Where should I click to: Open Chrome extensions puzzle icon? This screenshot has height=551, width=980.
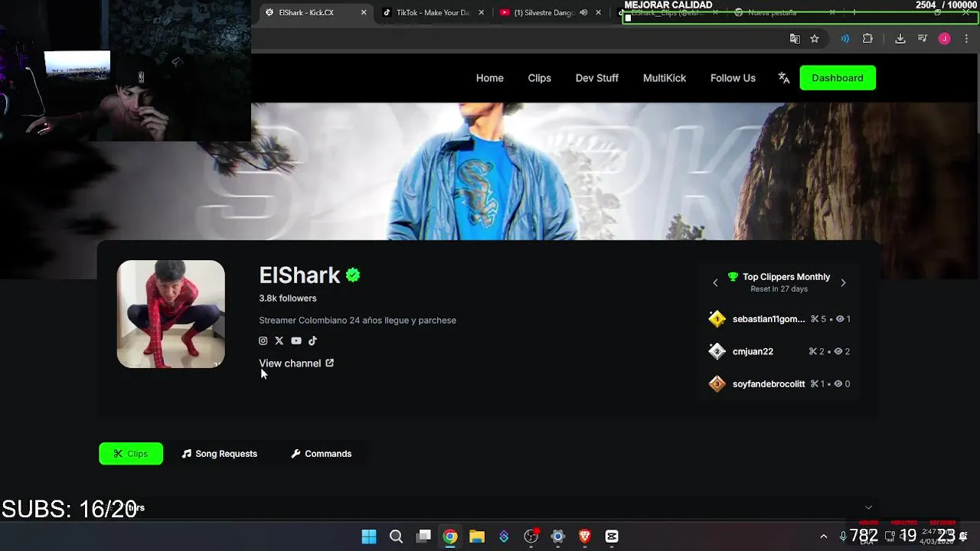867,38
